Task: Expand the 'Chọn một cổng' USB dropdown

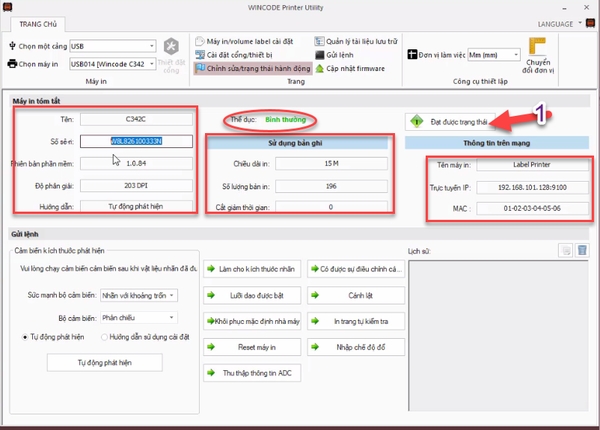Action: click(x=152, y=45)
